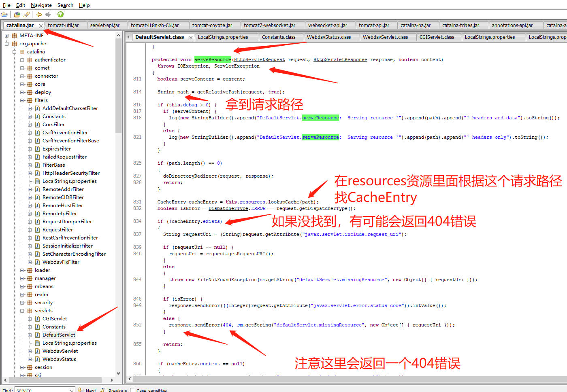Expand the manager package node
The image size is (567, 392).
[x=22, y=278]
